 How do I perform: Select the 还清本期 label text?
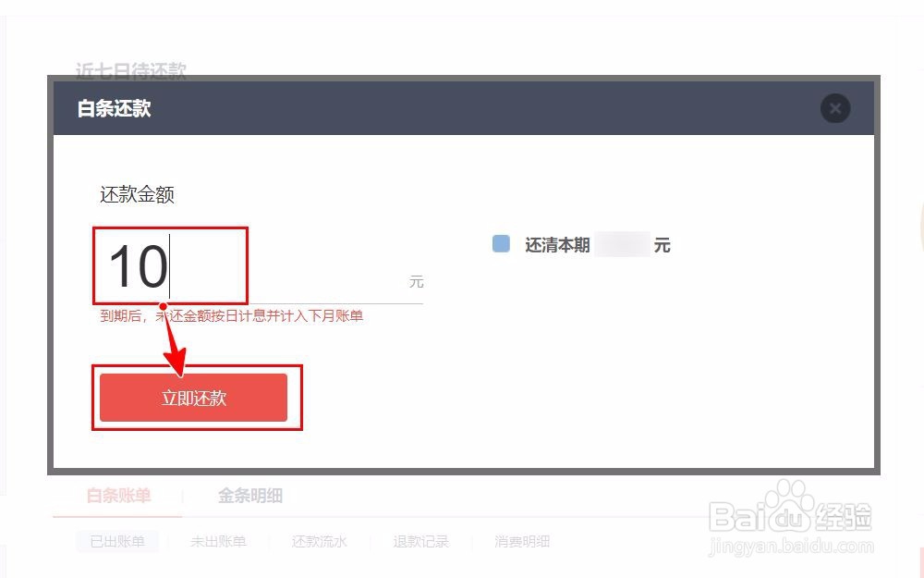[557, 245]
